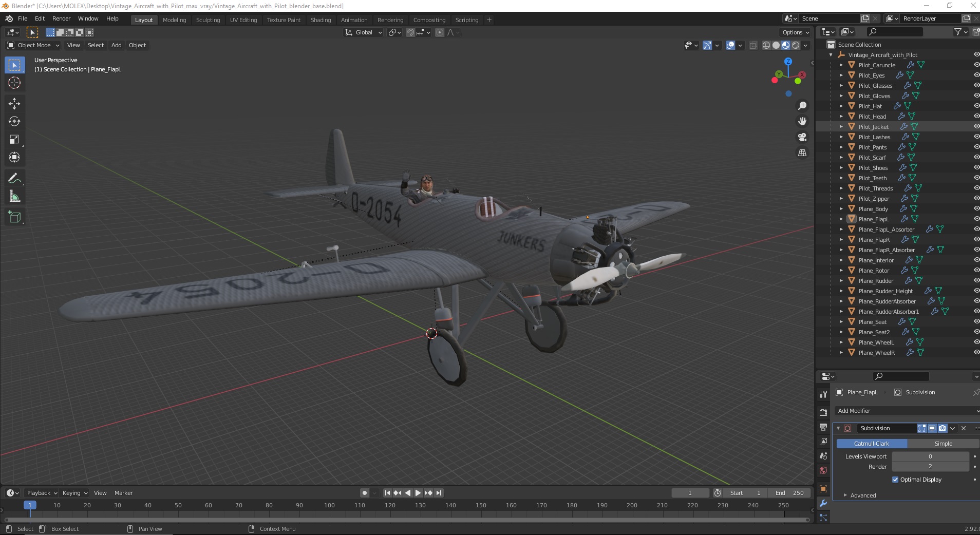Switch to UV Editing workspace tab
Viewport: 980px width, 535px height.
pyautogui.click(x=243, y=20)
